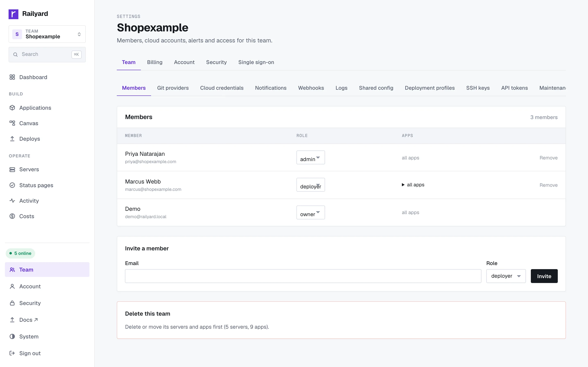This screenshot has height=367, width=588.
Task: Go to Canvas via its sidebar icon
Action: pyautogui.click(x=12, y=123)
